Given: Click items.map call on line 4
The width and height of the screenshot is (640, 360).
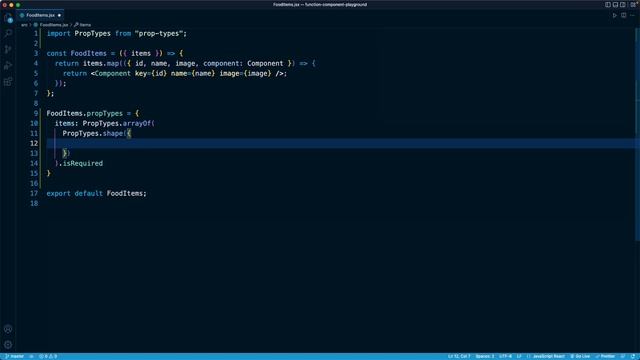Looking at the screenshot, I should tap(101, 63).
